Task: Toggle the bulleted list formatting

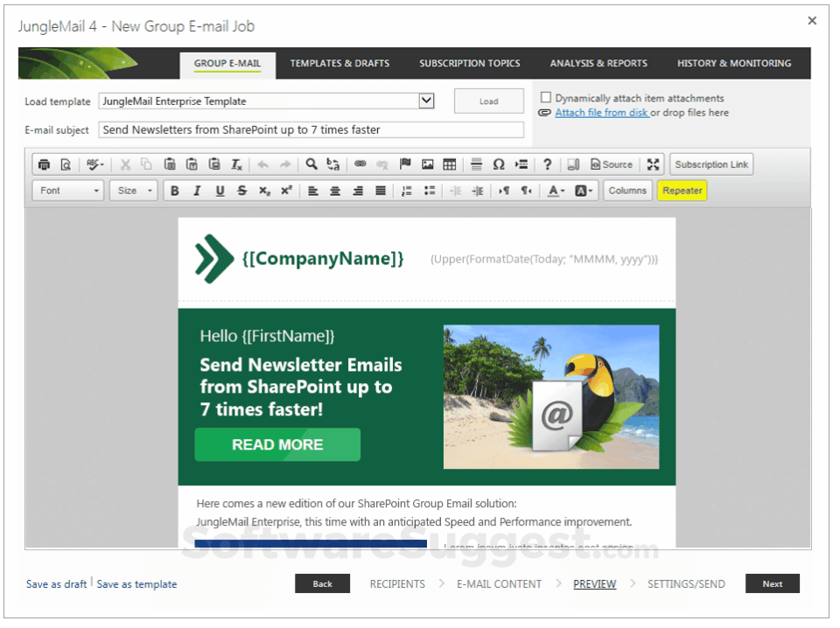Action: [x=428, y=191]
